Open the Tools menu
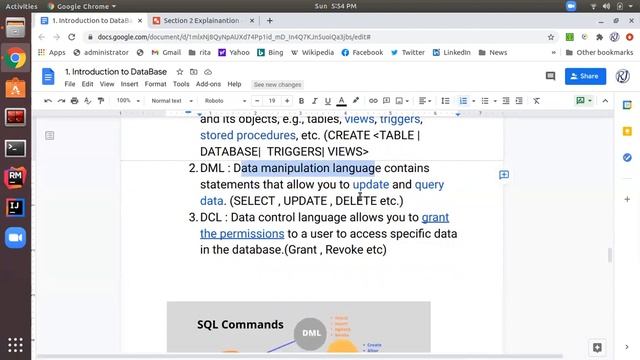 pyautogui.click(x=181, y=84)
